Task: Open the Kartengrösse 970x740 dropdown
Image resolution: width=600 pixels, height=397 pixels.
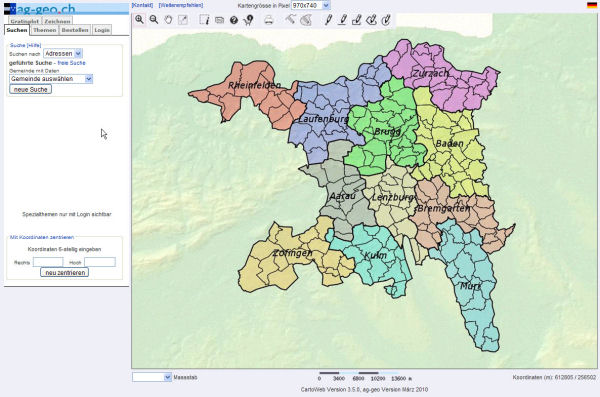Action: click(311, 5)
